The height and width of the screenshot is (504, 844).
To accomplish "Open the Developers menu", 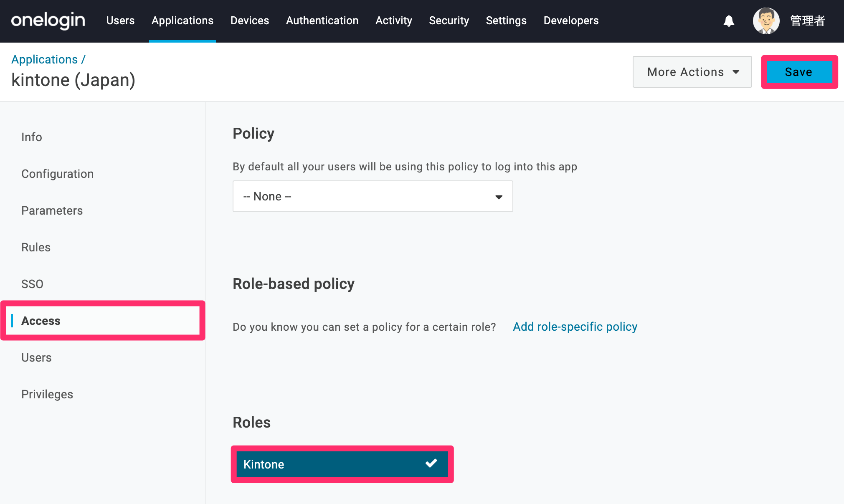I will [571, 20].
